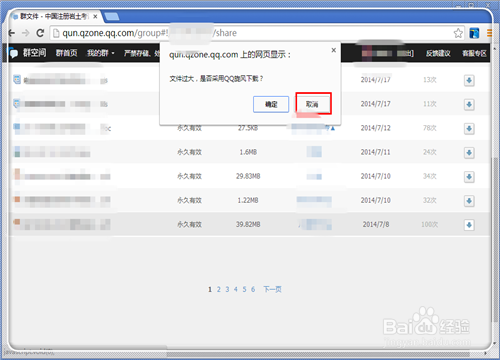Download the 29.83MB file from 2014/7/10

pos(469,177)
